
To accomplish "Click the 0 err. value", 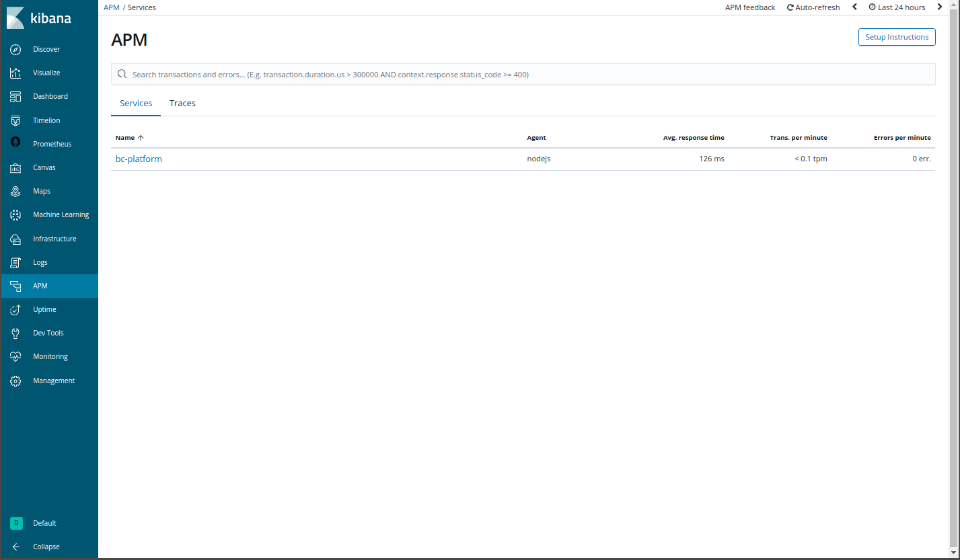I will tap(922, 159).
